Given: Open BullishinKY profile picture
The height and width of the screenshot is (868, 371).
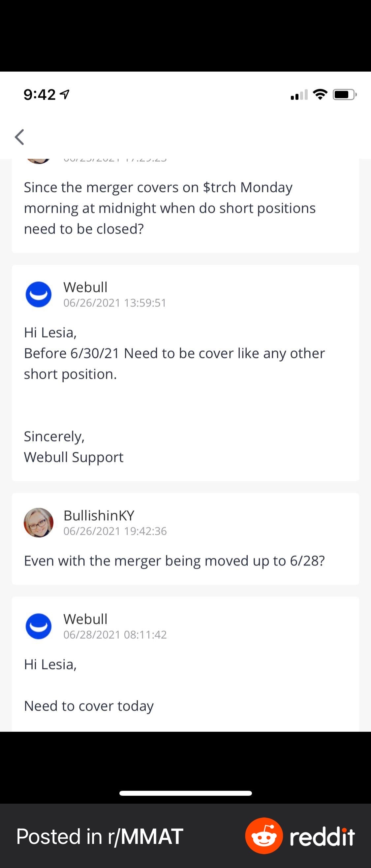Looking at the screenshot, I should click(x=39, y=523).
